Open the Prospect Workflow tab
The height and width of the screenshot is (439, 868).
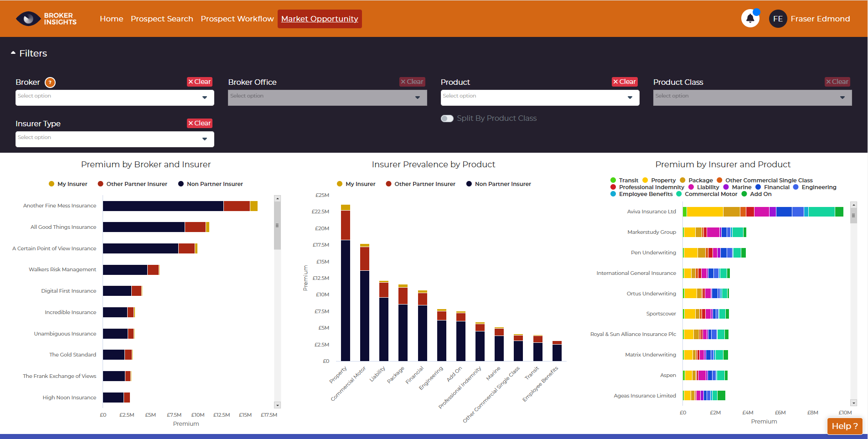(237, 19)
